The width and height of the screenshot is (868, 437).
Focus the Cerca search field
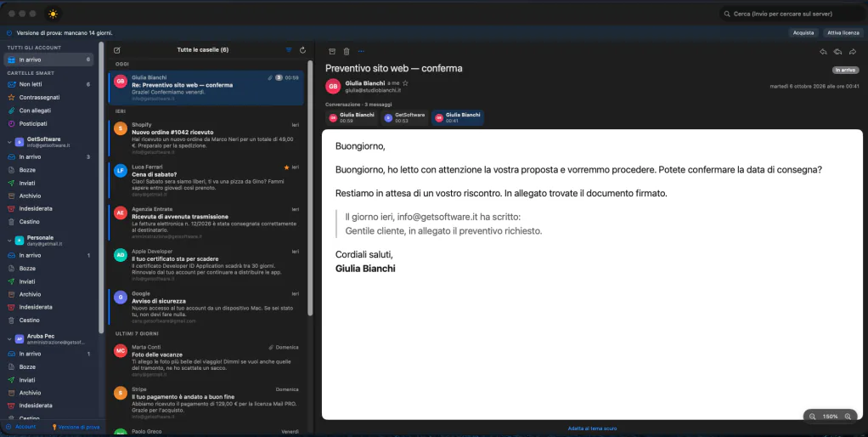pyautogui.click(x=791, y=14)
